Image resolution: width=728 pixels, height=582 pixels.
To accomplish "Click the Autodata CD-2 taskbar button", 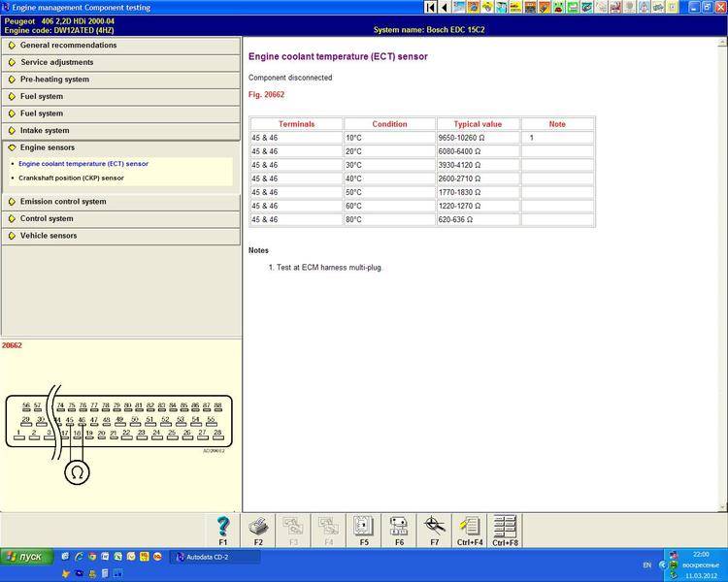I will tap(214, 557).
